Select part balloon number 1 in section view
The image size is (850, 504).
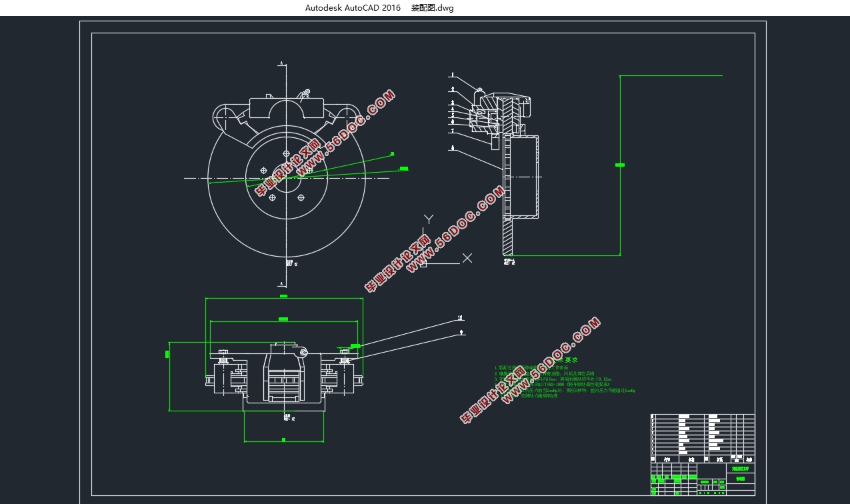tap(451, 75)
